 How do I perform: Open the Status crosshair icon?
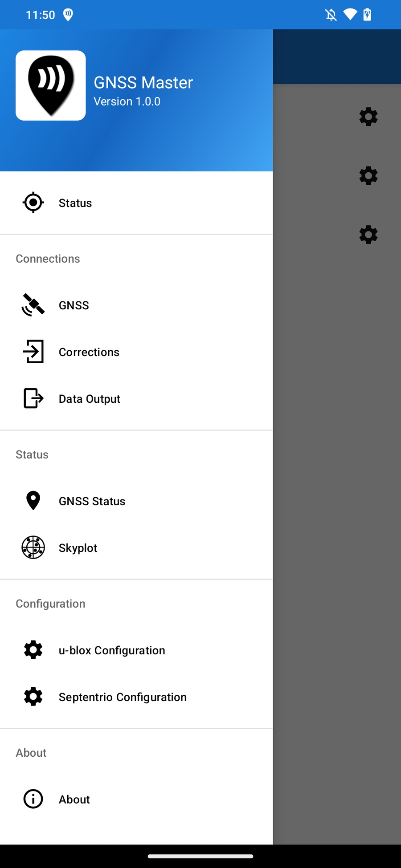click(x=33, y=203)
